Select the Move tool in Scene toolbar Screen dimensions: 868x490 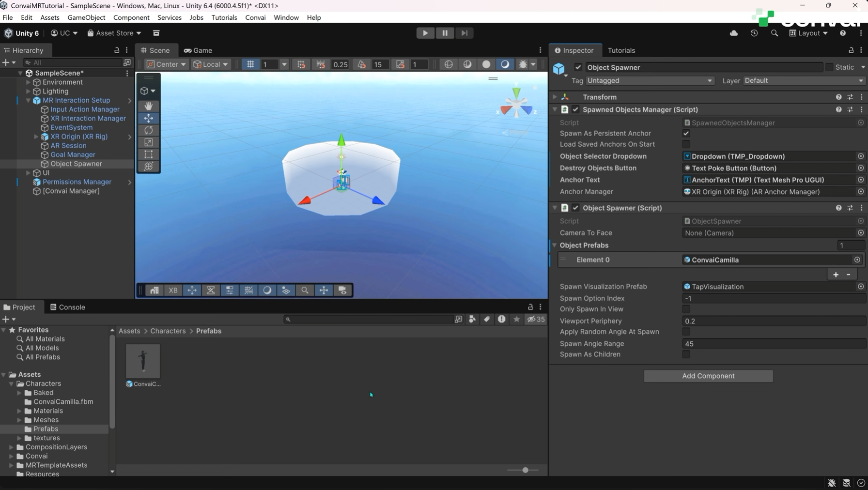[x=149, y=118]
